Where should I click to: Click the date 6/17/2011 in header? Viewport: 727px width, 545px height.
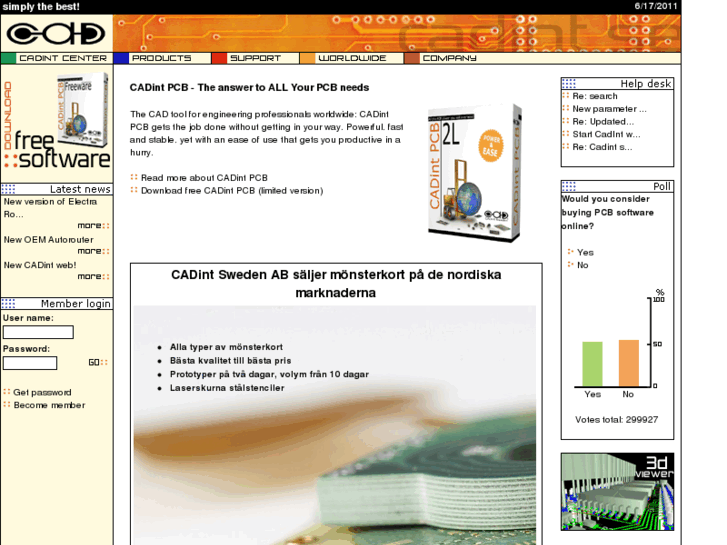pyautogui.click(x=656, y=6)
